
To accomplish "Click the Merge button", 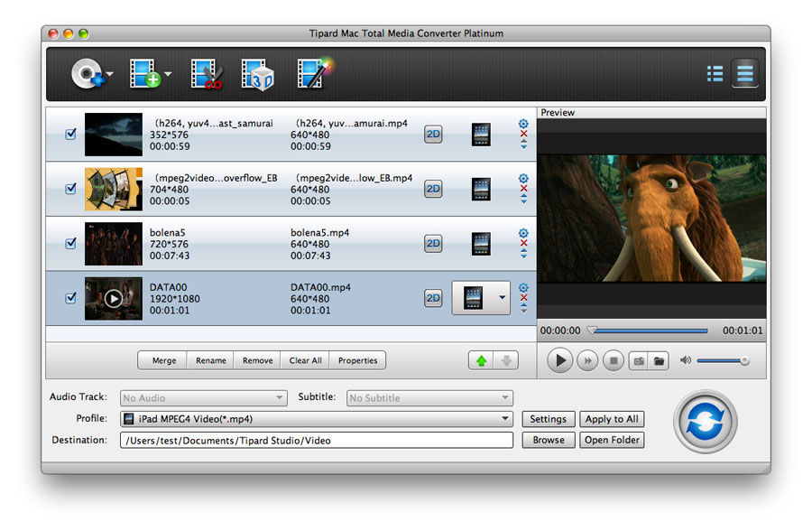I will point(164,360).
